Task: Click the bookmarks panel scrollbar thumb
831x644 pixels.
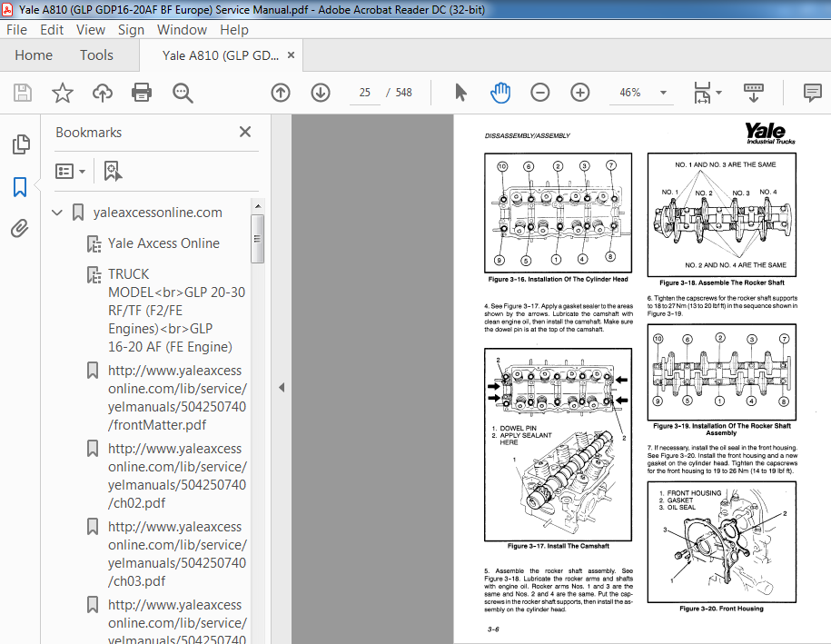Action: pos(258,239)
